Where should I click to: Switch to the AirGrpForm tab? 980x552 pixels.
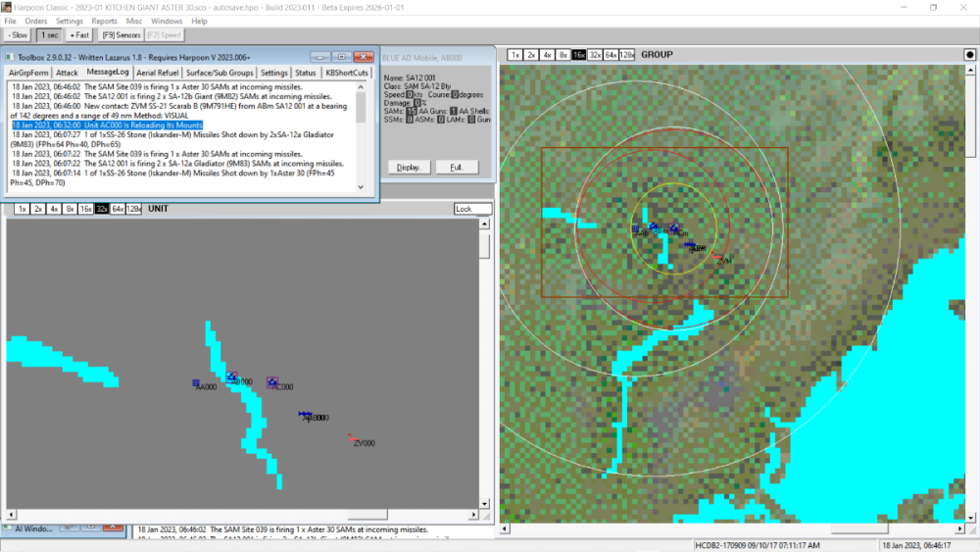click(28, 73)
